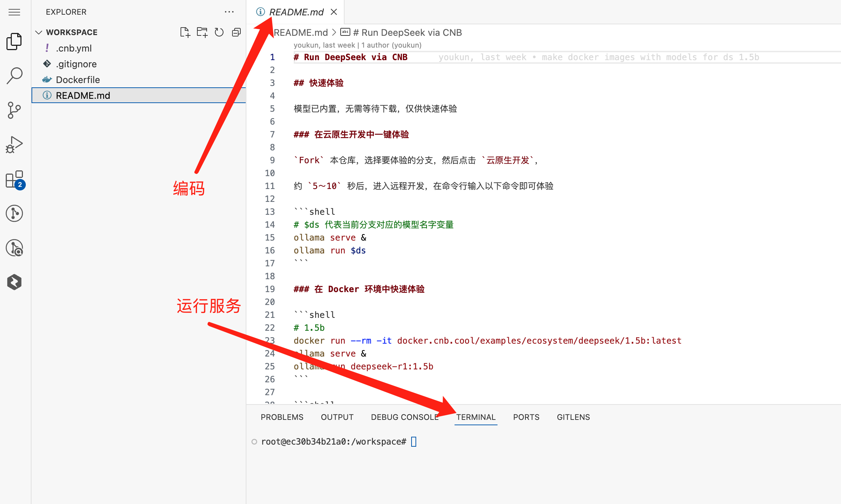The image size is (841, 504).
Task: Close the README.md editor tab
Action: pos(334,12)
